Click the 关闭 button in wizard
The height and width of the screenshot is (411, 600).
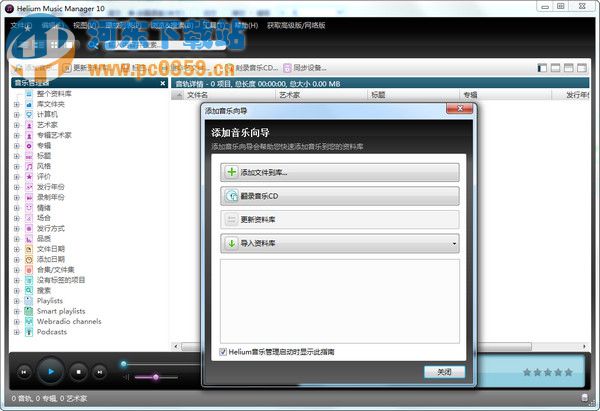(445, 372)
